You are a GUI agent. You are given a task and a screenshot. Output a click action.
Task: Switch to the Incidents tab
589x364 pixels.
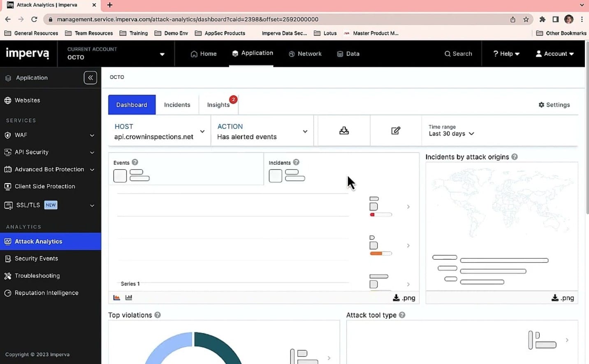pos(177,105)
